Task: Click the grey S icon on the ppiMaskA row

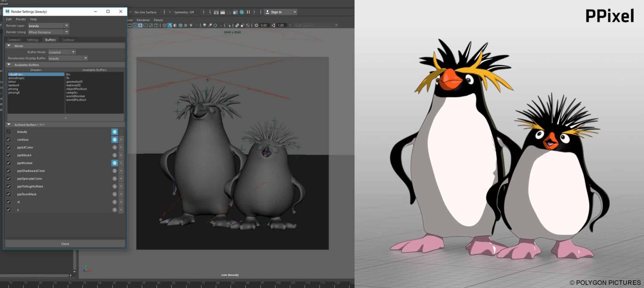Action: (114, 155)
